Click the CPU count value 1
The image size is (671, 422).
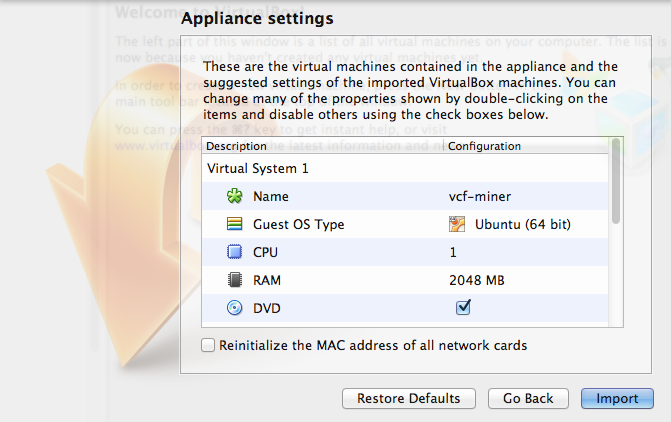(x=453, y=253)
